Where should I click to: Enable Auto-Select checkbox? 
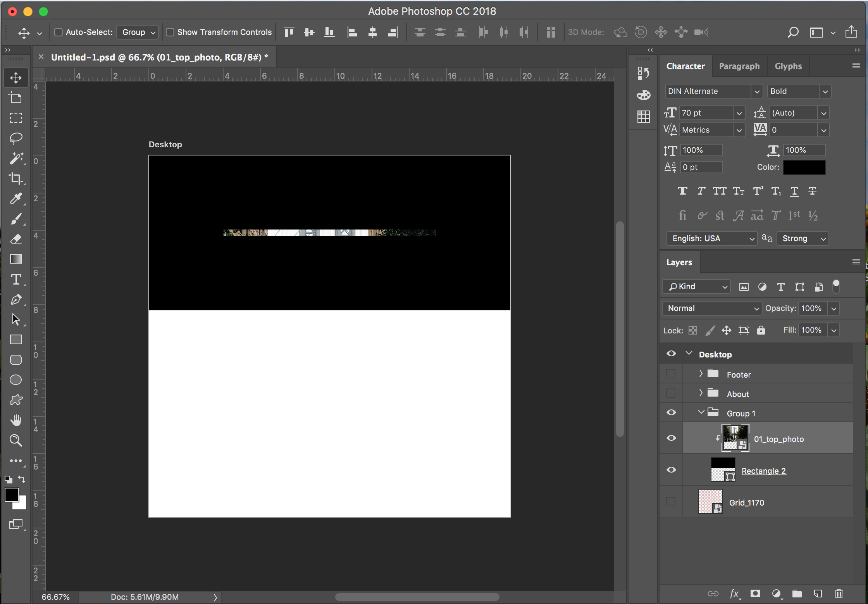pos(57,32)
